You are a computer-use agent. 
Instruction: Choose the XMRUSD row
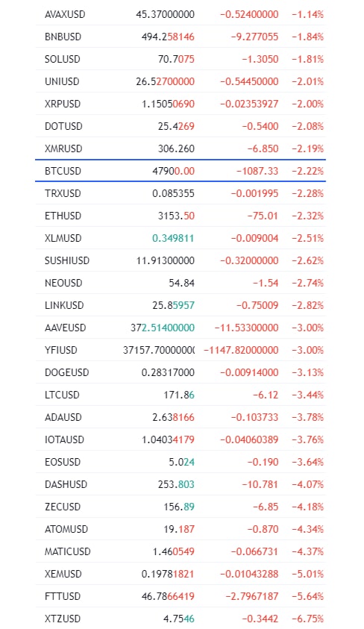point(181,148)
